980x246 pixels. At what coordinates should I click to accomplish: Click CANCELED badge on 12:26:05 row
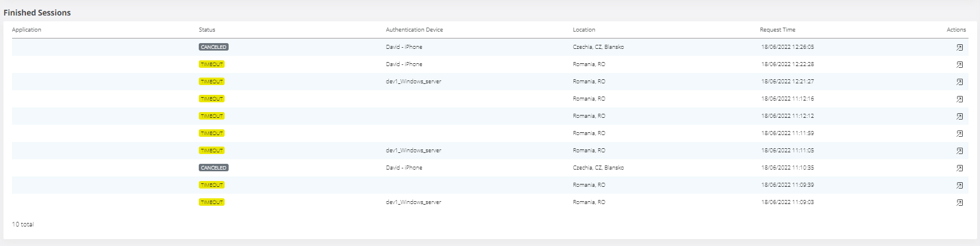point(214,47)
